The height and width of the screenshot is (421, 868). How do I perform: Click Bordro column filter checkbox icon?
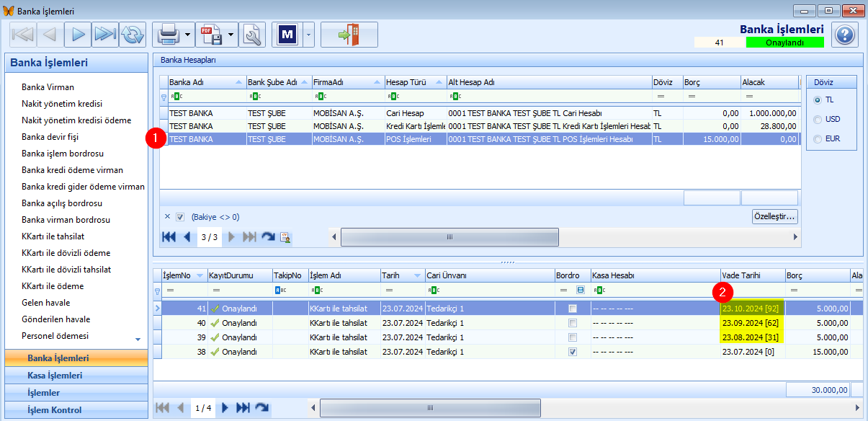coord(581,290)
